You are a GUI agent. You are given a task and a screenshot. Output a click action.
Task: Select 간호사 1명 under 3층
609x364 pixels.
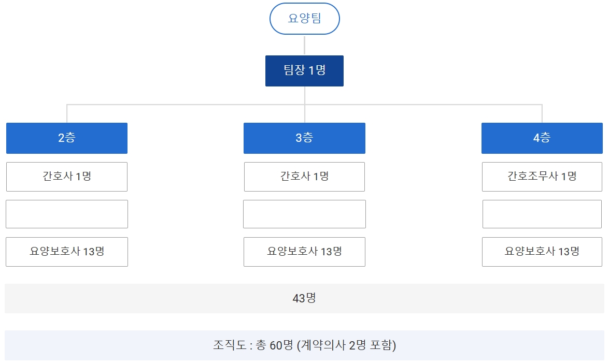tap(305, 177)
